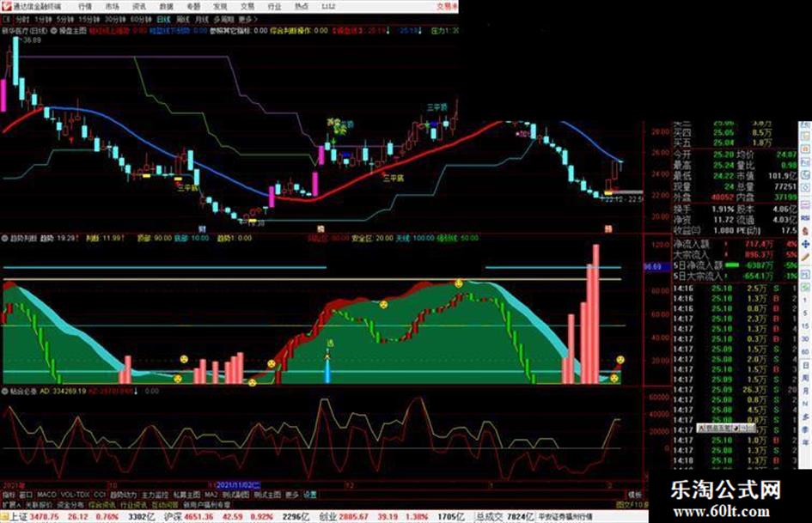Click the red money-bag icon in sidebar
This screenshot has height=523, width=812.
[x=805, y=231]
